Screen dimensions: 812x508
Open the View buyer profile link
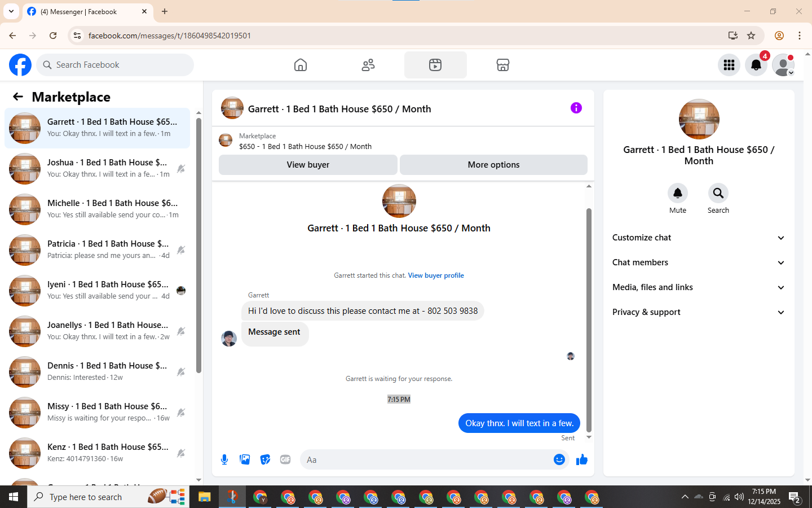coord(436,275)
